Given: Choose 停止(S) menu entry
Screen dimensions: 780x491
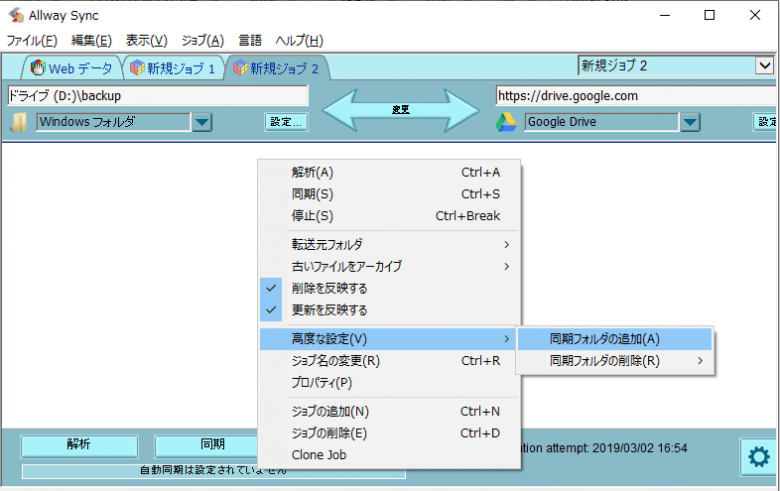Looking at the screenshot, I should tap(390, 216).
